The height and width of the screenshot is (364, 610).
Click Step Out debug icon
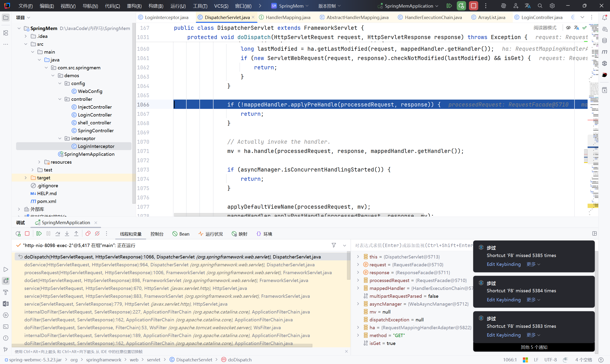tap(76, 234)
